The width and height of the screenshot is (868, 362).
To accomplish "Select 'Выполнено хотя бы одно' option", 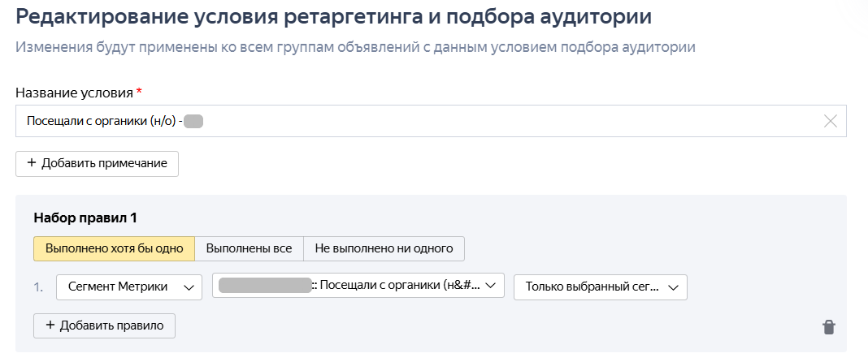I will [114, 248].
